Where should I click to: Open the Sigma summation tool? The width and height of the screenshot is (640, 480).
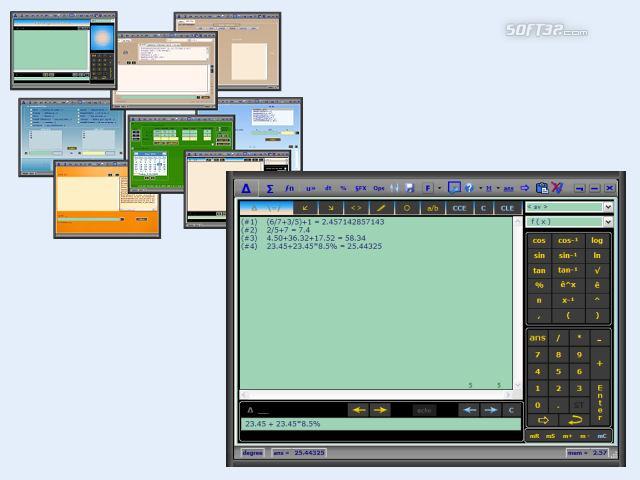[x=270, y=189]
